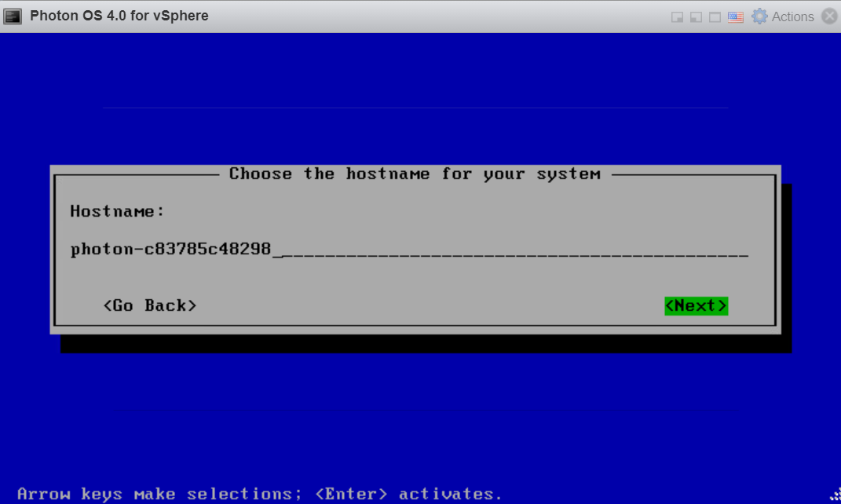Select the smallest window size layout icon
Viewport: 841px width, 504px height.
tap(677, 17)
